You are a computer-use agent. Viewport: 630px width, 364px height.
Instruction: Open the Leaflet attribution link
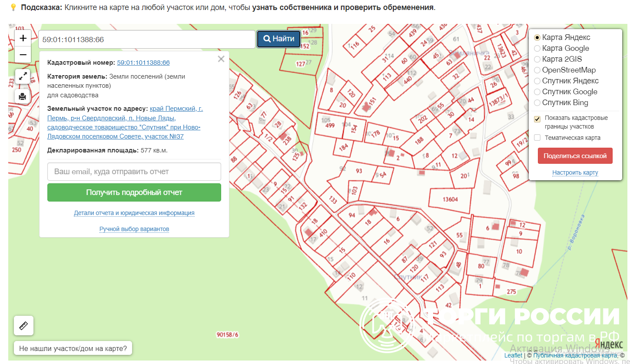[x=513, y=355]
